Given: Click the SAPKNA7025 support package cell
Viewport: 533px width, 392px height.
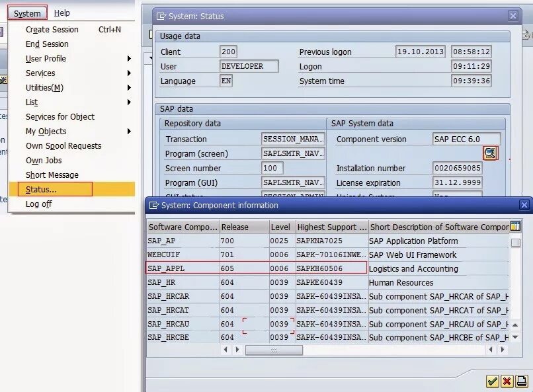Looking at the screenshot, I should 331,241.
